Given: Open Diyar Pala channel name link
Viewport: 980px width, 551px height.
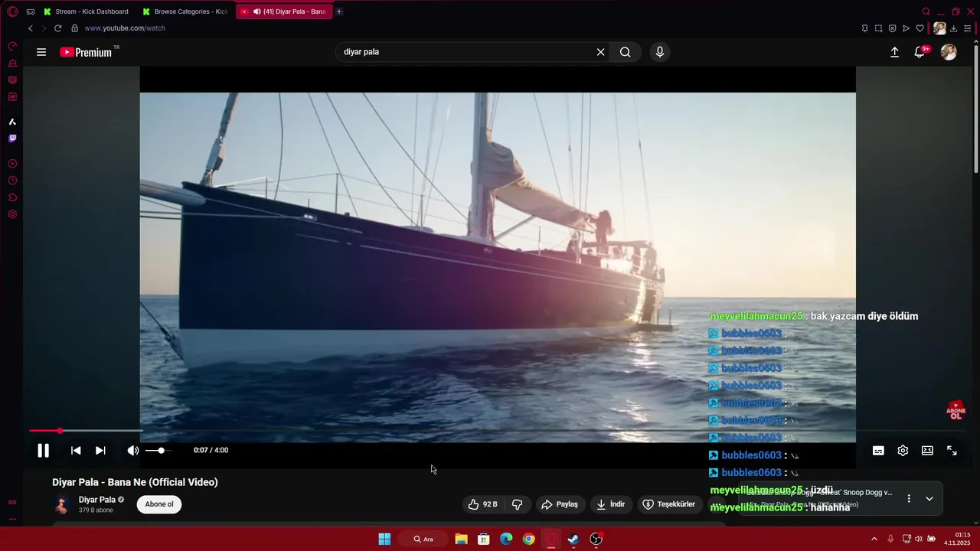Looking at the screenshot, I should (97, 500).
